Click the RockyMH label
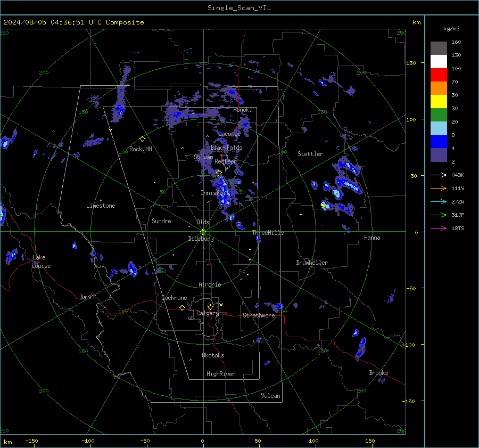 [141, 149]
